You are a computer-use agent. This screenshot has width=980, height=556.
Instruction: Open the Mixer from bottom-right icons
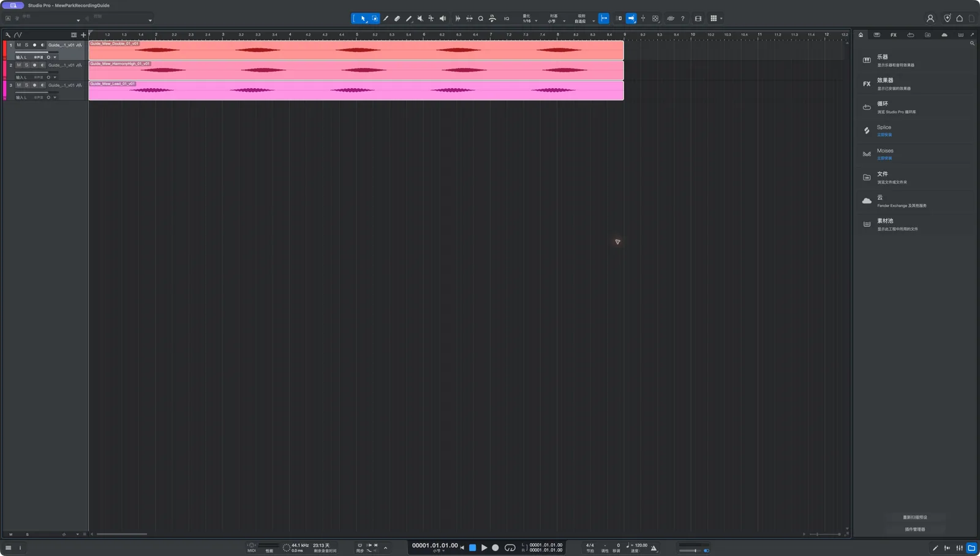(960, 548)
